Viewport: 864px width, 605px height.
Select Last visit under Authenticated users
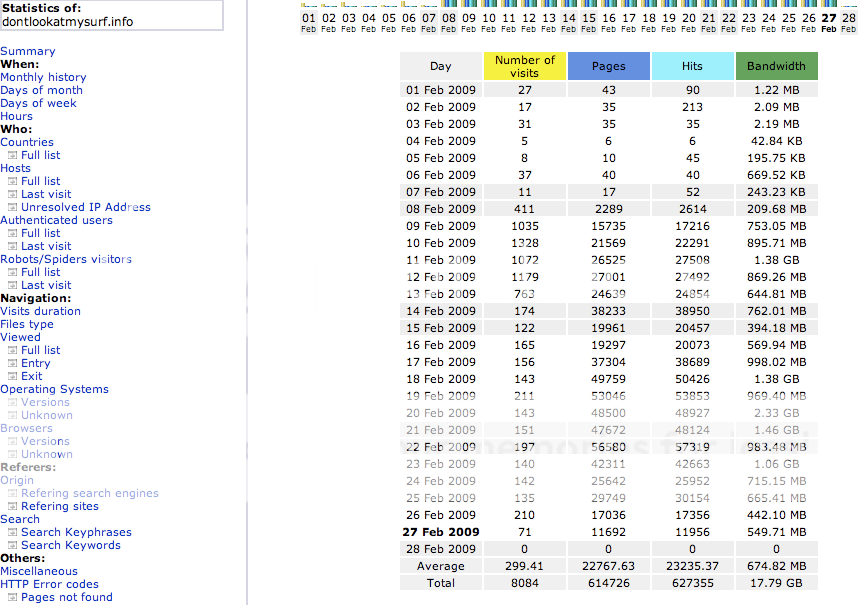click(x=46, y=247)
